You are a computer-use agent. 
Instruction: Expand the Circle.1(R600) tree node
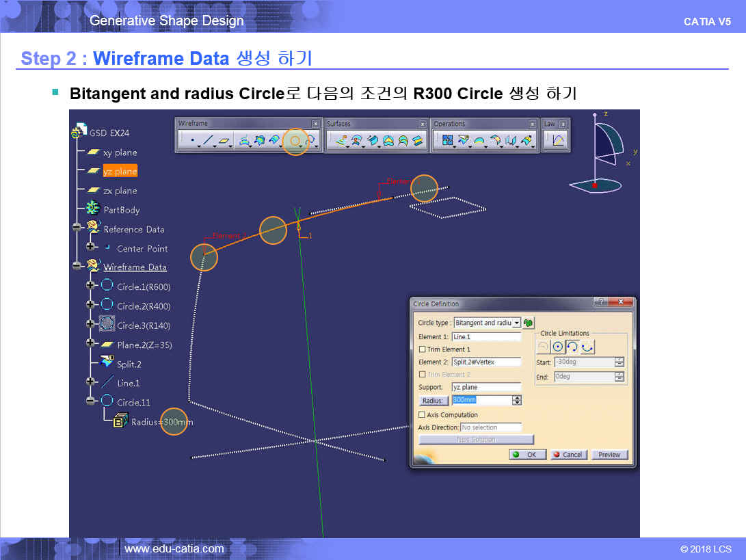click(90, 286)
